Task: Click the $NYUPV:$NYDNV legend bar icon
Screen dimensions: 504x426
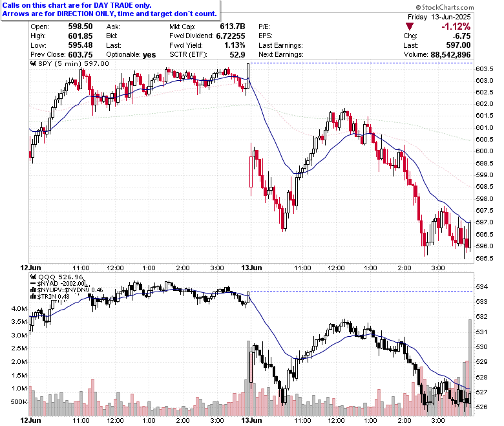Action: pyautogui.click(x=34, y=290)
